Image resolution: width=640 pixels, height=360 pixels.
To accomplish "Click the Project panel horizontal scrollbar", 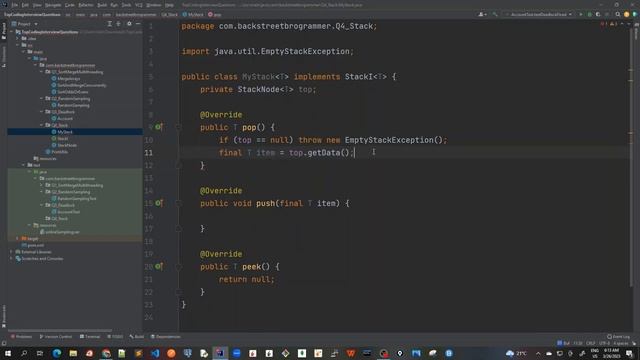I will click(60, 330).
